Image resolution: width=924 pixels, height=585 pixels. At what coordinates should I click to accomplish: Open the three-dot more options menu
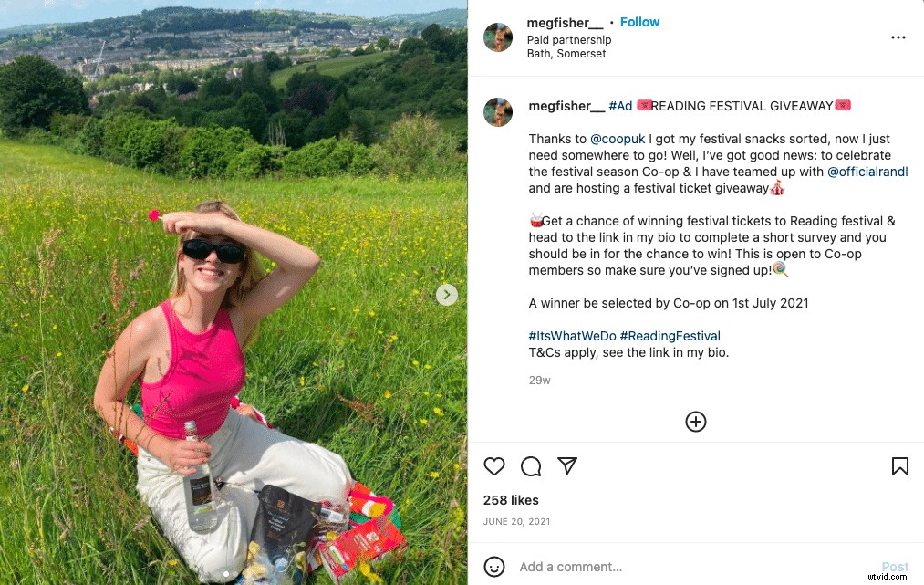(898, 37)
